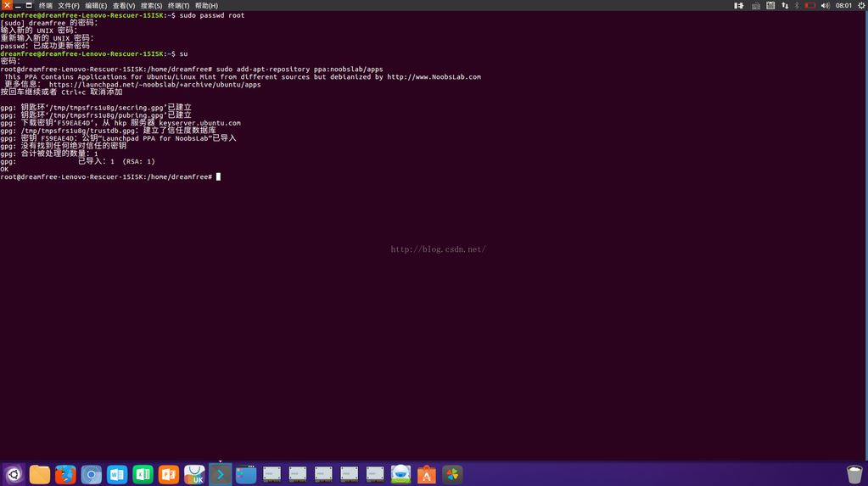Open the Ubuntu launcher button in the dock
This screenshot has width=868, height=486.
(x=14, y=474)
